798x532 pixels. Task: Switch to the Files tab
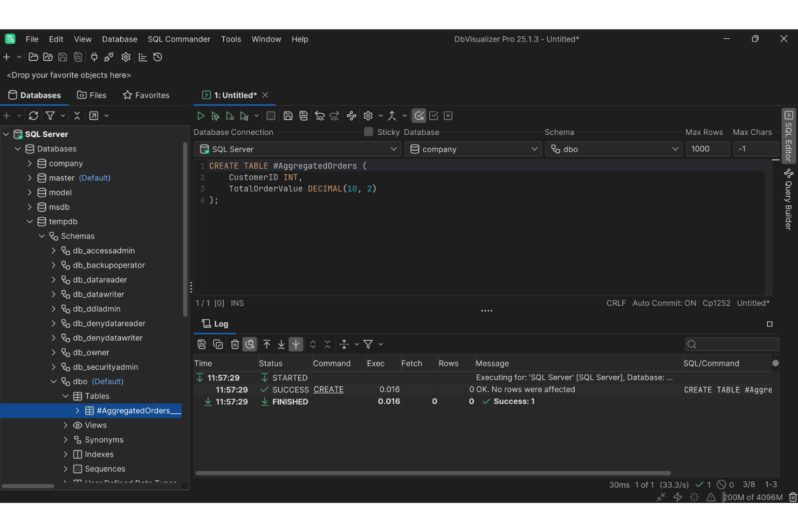92,95
